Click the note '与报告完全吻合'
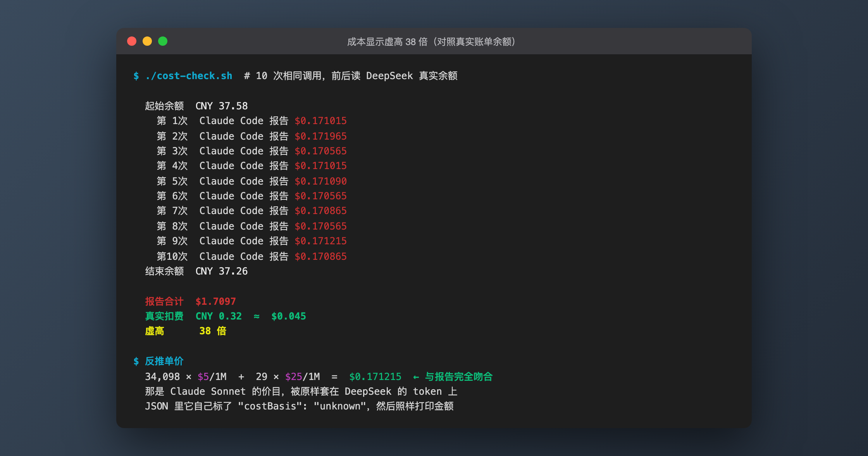Screen dimensions: 868x456 coord(459,377)
